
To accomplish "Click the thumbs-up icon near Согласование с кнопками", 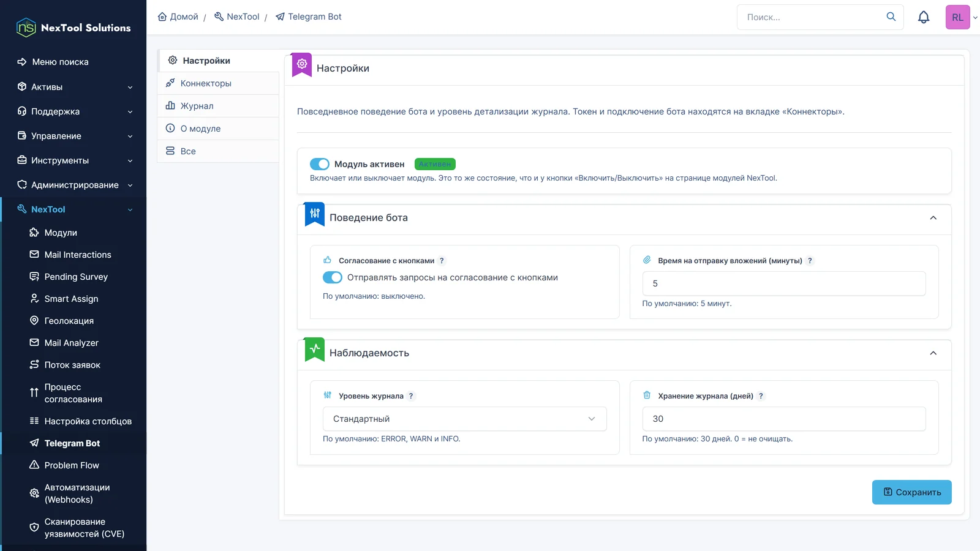I will point(328,260).
